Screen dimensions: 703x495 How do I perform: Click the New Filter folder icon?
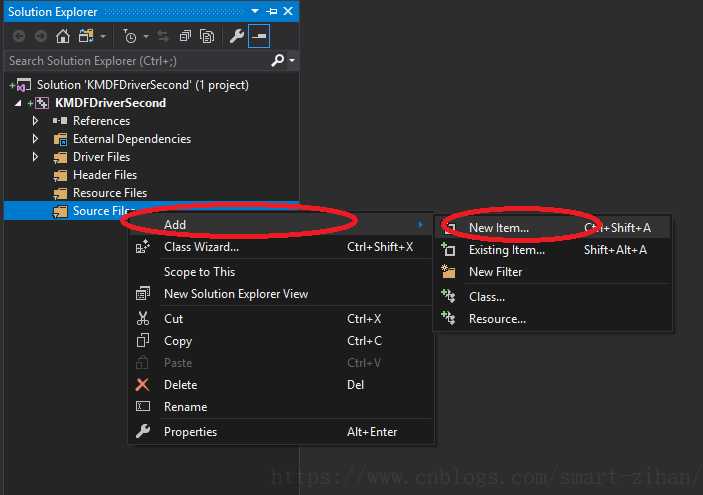(x=448, y=271)
